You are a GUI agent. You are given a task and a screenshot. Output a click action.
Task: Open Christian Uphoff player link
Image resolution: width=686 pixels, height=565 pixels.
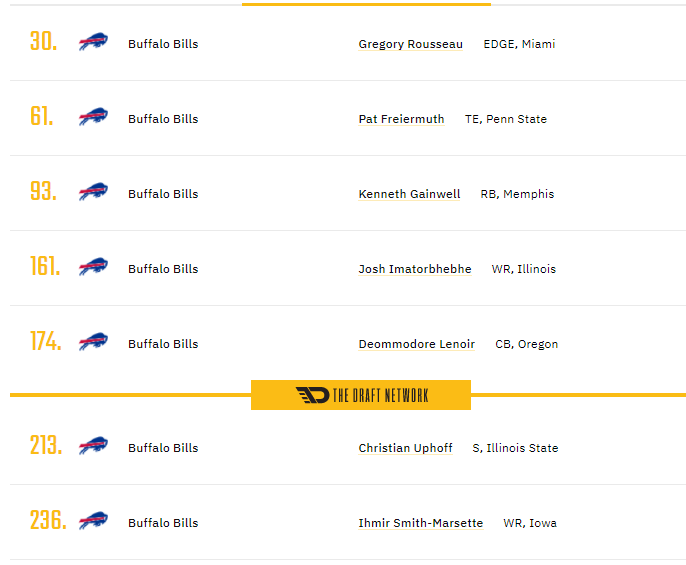coord(405,448)
